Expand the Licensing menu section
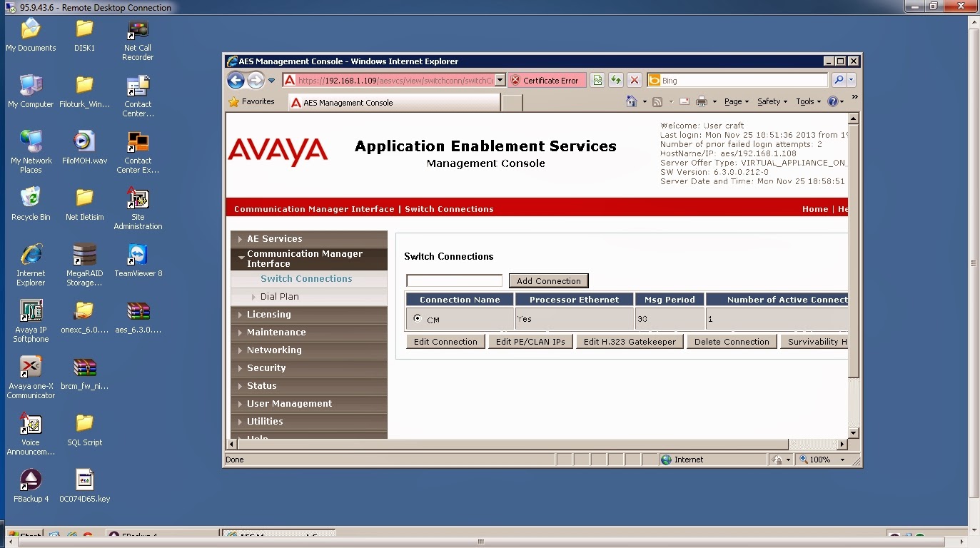 tap(308, 315)
